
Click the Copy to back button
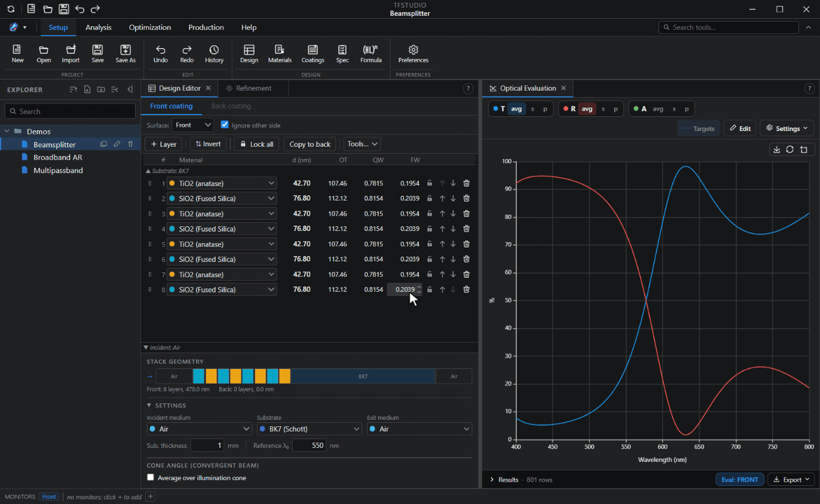pos(310,144)
